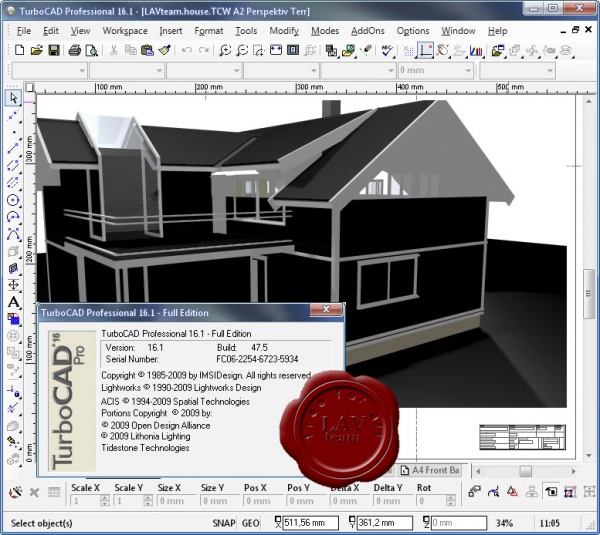Zoom out using the minus magnifier icon
The width and height of the screenshot is (600, 535).
click(x=242, y=50)
